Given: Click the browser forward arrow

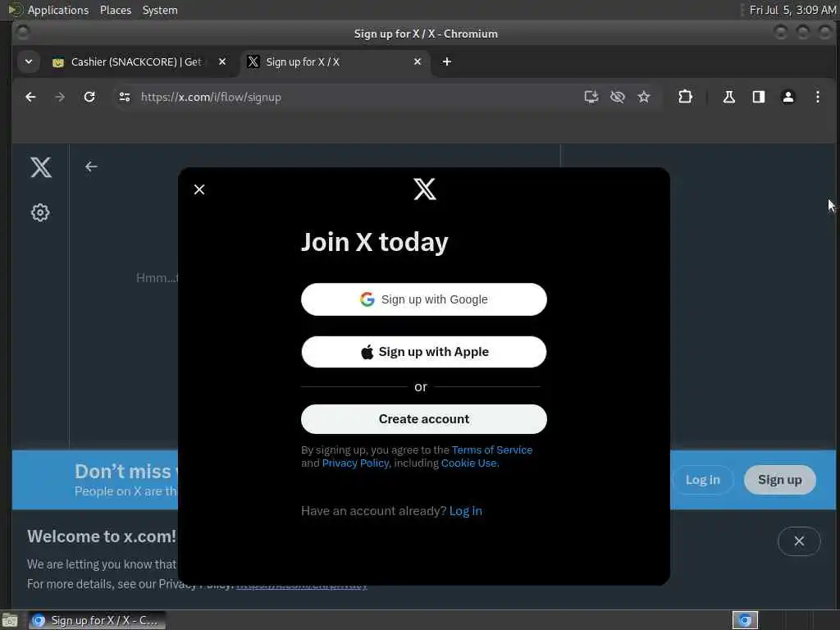Looking at the screenshot, I should 60,97.
